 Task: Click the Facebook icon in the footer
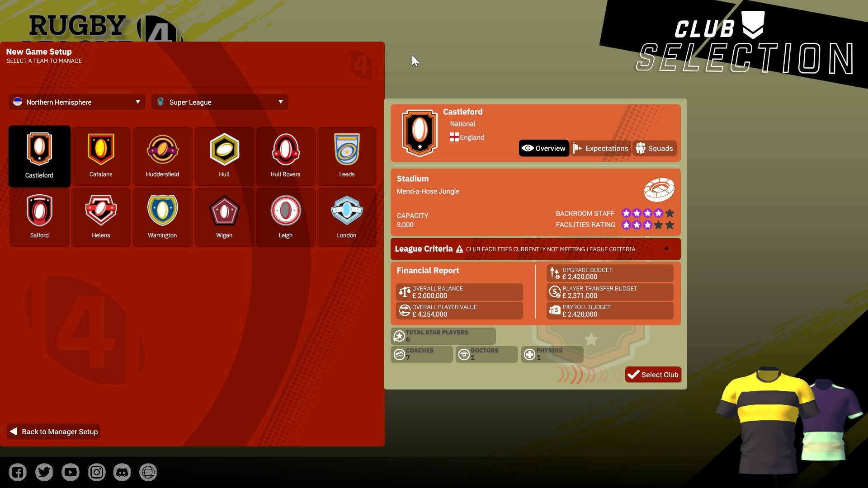click(x=18, y=472)
